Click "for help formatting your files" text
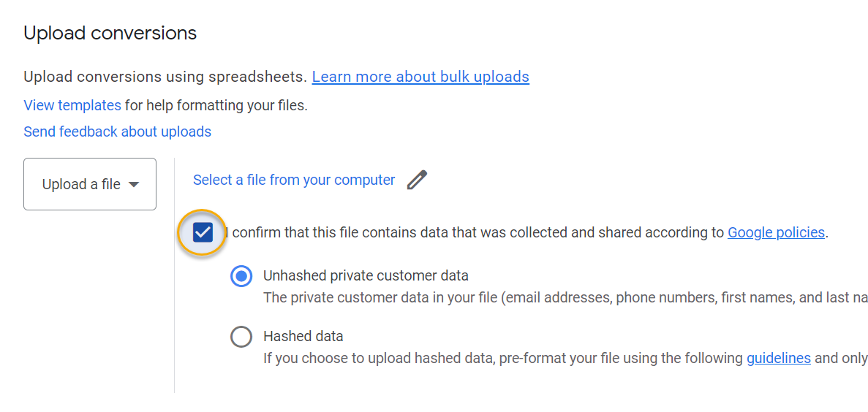Image resolution: width=868 pixels, height=412 pixels. pyautogui.click(x=216, y=105)
